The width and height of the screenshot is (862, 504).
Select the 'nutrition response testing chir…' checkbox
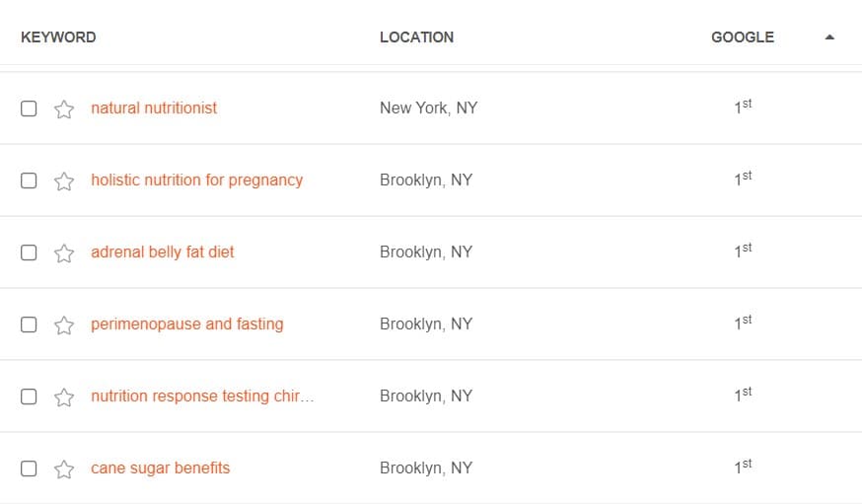point(29,396)
